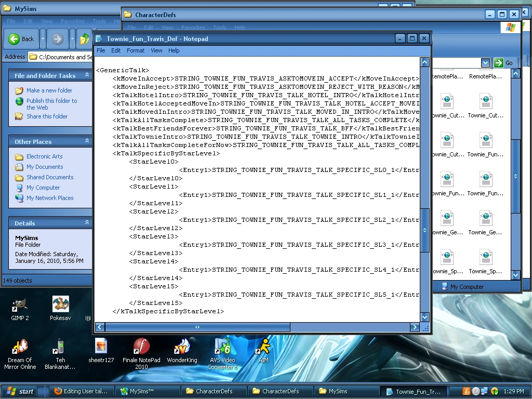This screenshot has height=399, width=532.
Task: Click the Forward arrow in MySims window
Action: pos(57,39)
